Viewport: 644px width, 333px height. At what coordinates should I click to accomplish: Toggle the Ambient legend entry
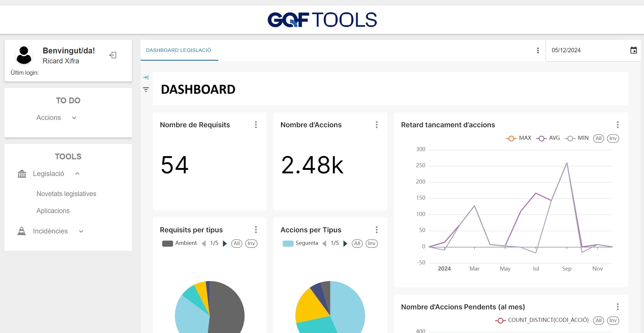179,243
